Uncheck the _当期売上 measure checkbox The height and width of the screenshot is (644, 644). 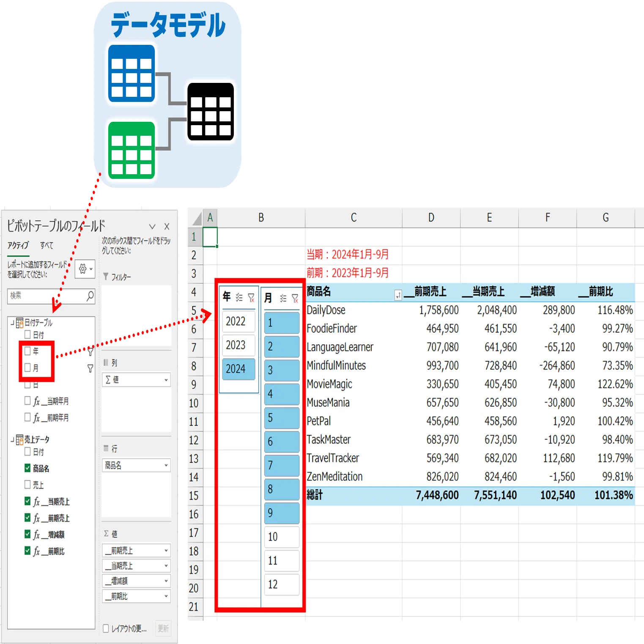(27, 501)
